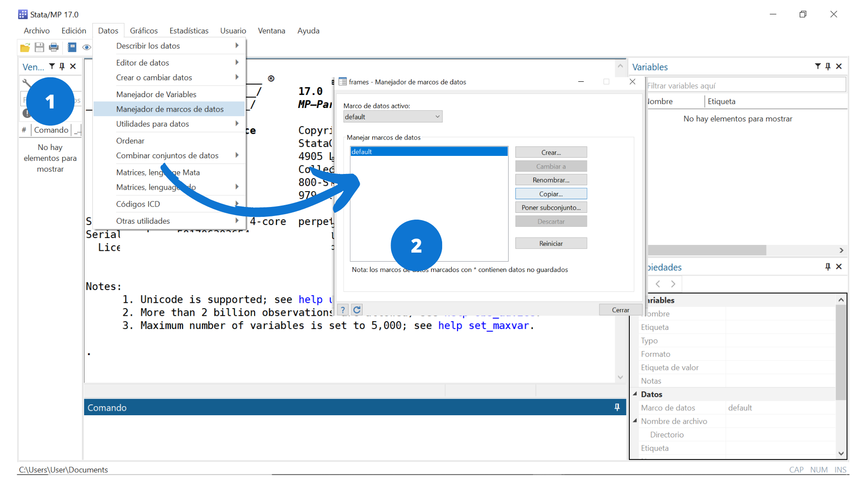Pin the Comando window
Viewport: 868px width, 488px height.
tap(617, 407)
